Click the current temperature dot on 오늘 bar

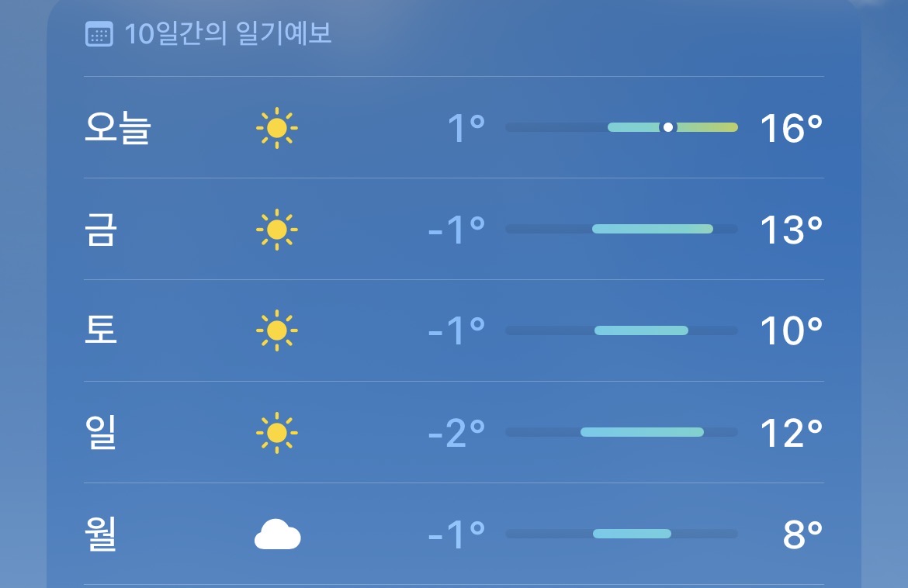[667, 127]
